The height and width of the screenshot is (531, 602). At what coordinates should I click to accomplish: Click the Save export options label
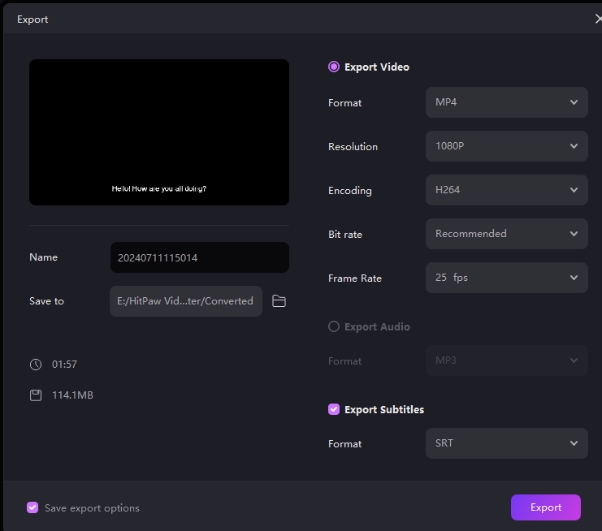[92, 508]
